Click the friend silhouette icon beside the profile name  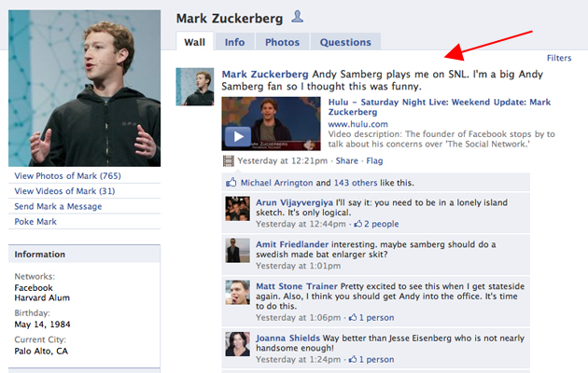click(298, 17)
